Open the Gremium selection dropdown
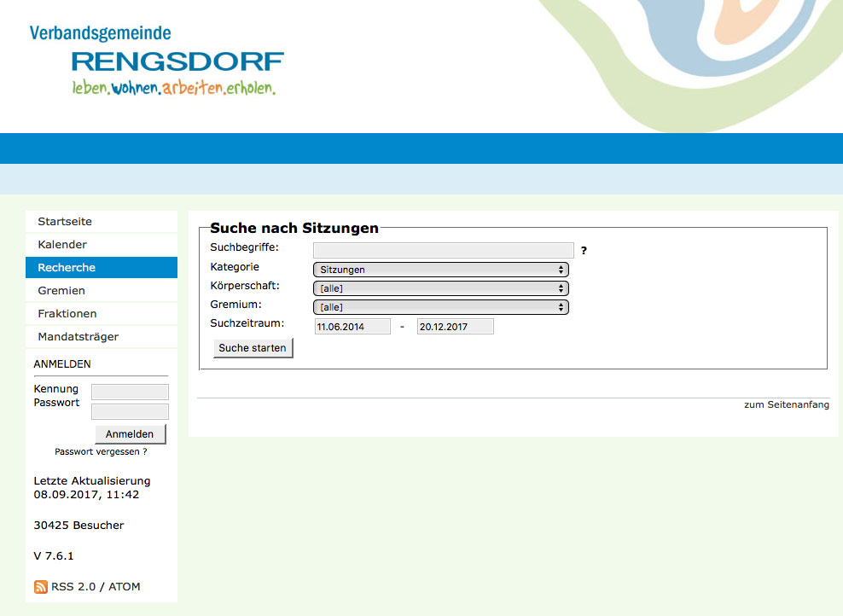The height and width of the screenshot is (616, 843). tap(440, 307)
